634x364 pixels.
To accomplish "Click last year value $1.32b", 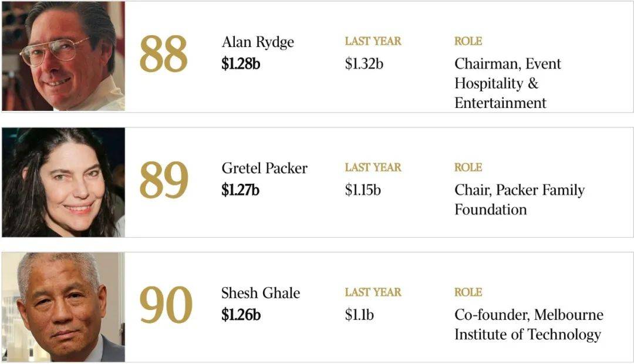I will (364, 64).
